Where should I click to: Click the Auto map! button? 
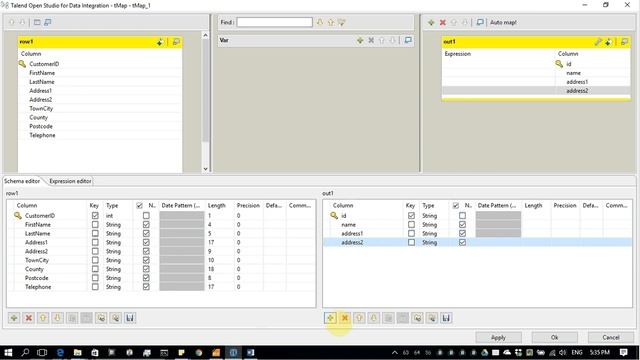pos(503,22)
